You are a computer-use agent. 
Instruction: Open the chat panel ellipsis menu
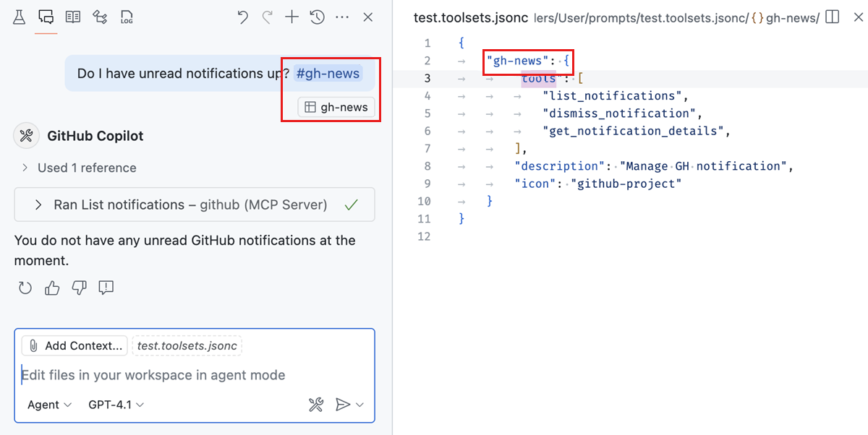(342, 16)
